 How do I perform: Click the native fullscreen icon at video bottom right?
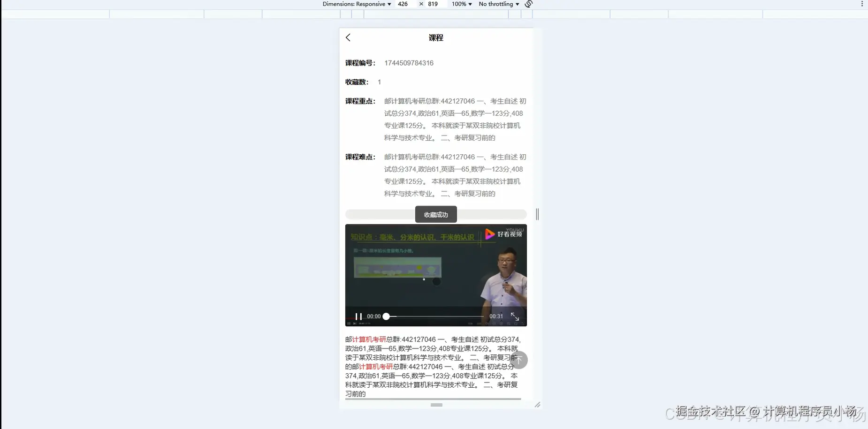click(522, 324)
